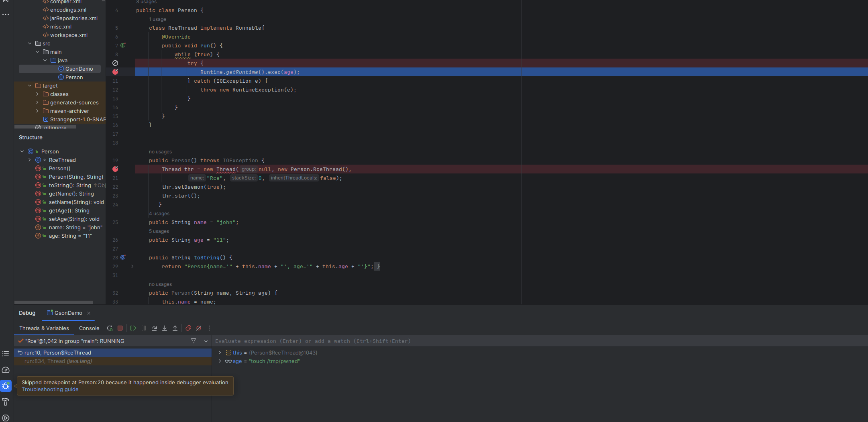This screenshot has width=868, height=422.
Task: Switch to the Threads & Variables tab
Action: 44,328
